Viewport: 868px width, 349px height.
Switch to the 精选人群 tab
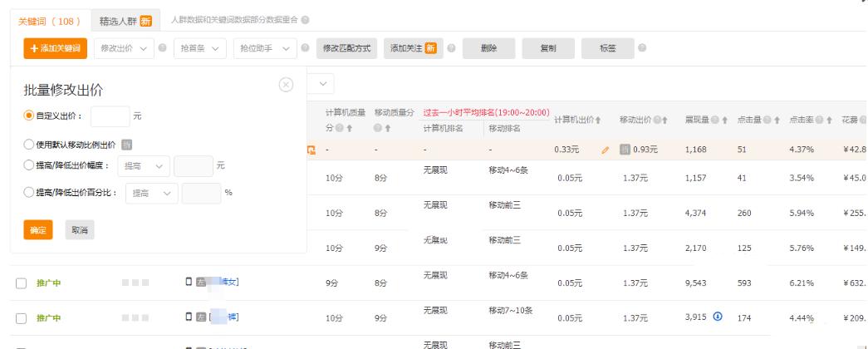[x=125, y=21]
